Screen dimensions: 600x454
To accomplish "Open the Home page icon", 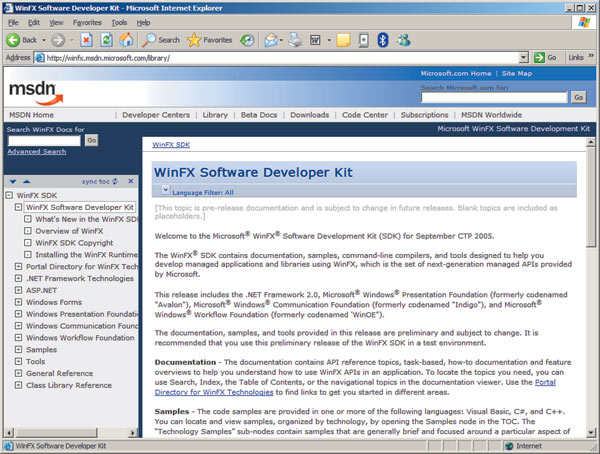I will click(x=126, y=40).
